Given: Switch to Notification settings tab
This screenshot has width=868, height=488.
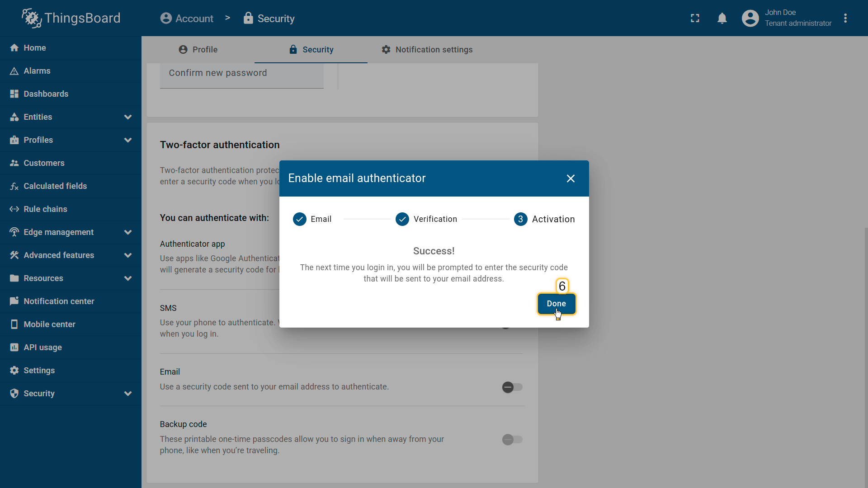Looking at the screenshot, I should point(427,50).
